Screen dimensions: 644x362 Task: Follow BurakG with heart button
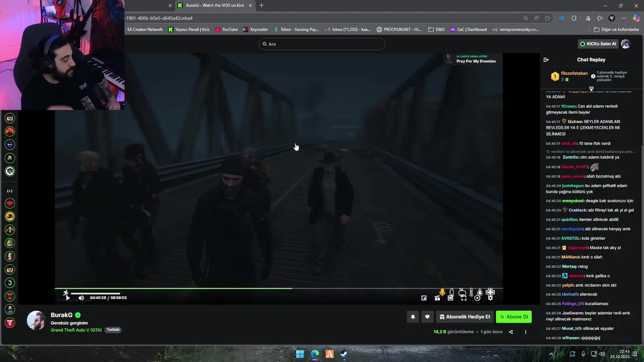click(x=427, y=317)
